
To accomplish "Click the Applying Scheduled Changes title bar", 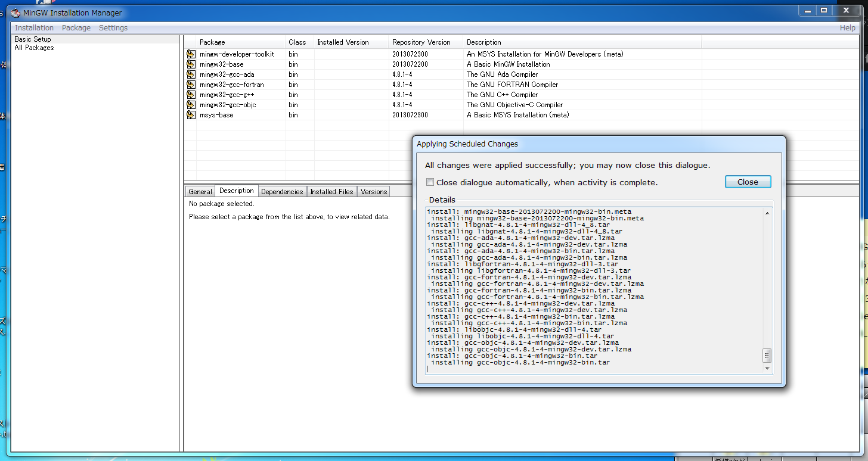I will (x=599, y=144).
